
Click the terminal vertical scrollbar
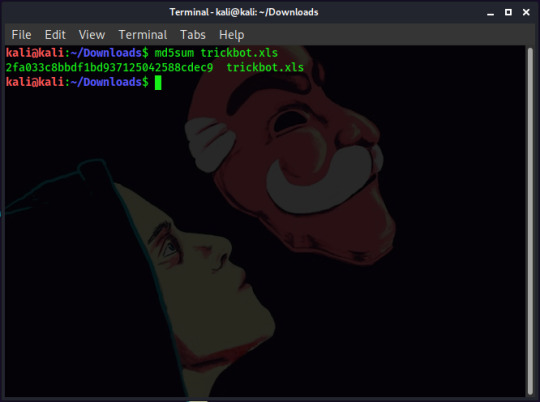(x=530, y=221)
